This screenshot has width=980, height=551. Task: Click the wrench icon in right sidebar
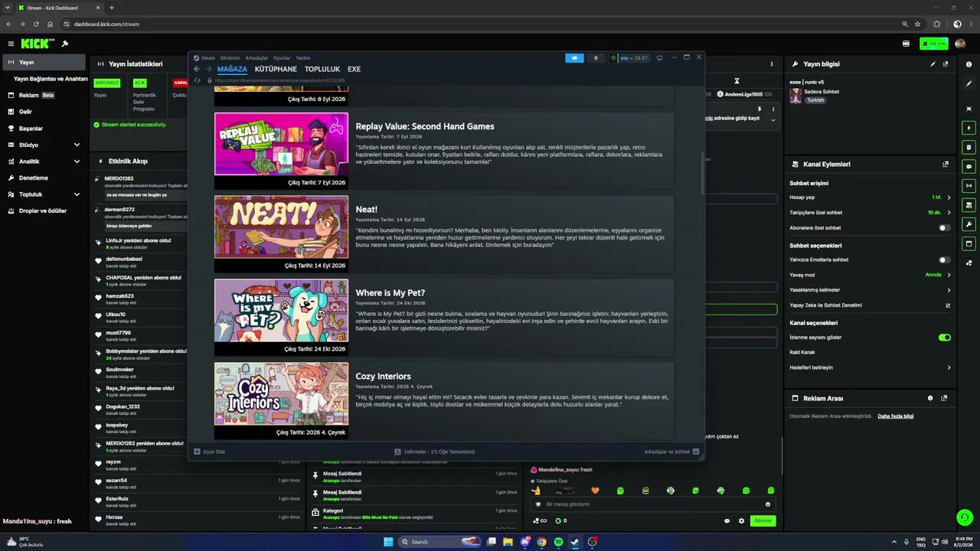tap(969, 224)
